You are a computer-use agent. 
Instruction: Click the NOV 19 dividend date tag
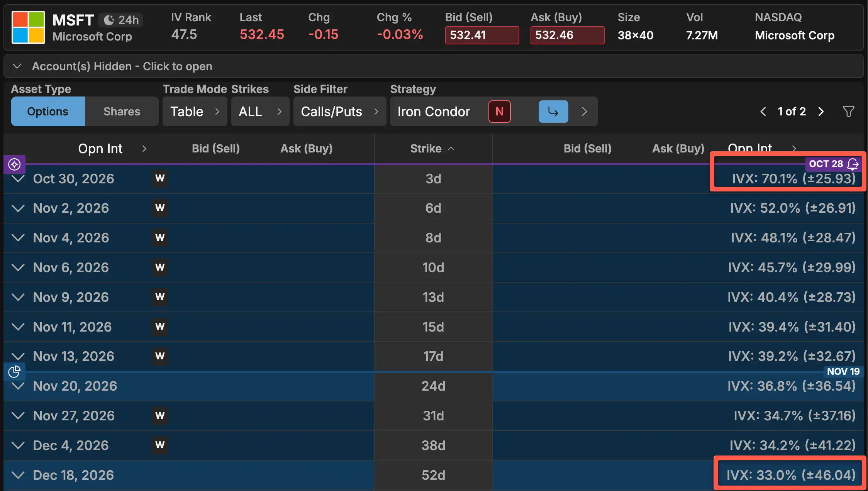[x=843, y=371]
